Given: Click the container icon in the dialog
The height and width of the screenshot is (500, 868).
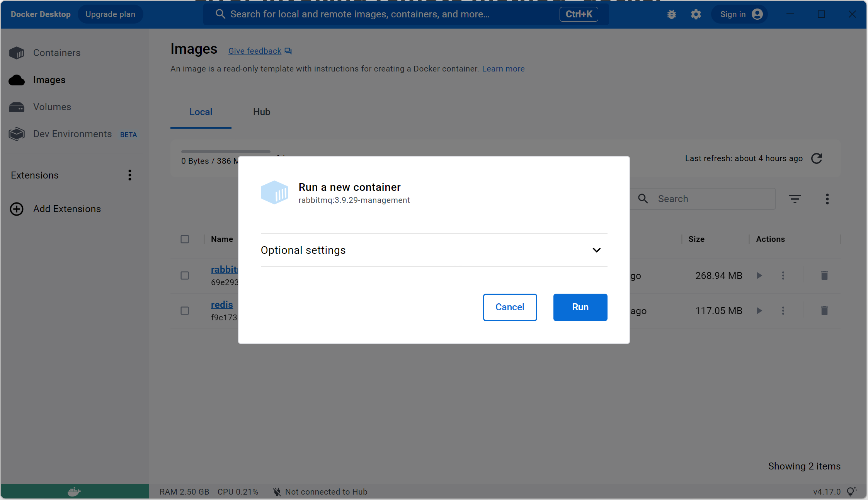Looking at the screenshot, I should pyautogui.click(x=274, y=192).
